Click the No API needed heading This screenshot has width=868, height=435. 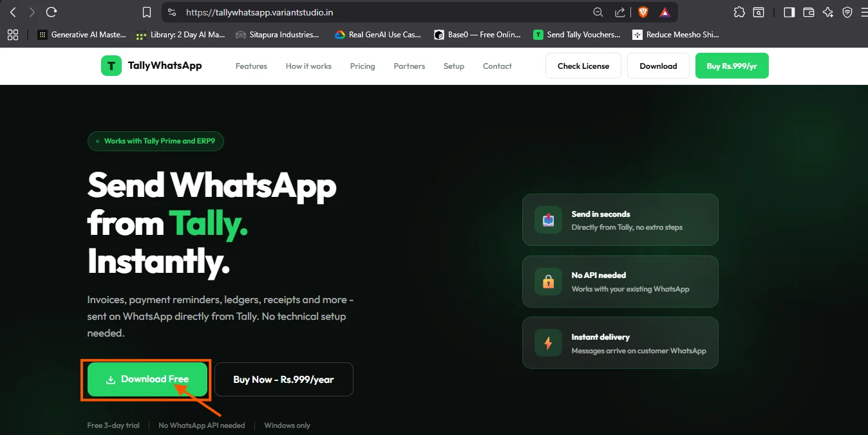point(599,275)
